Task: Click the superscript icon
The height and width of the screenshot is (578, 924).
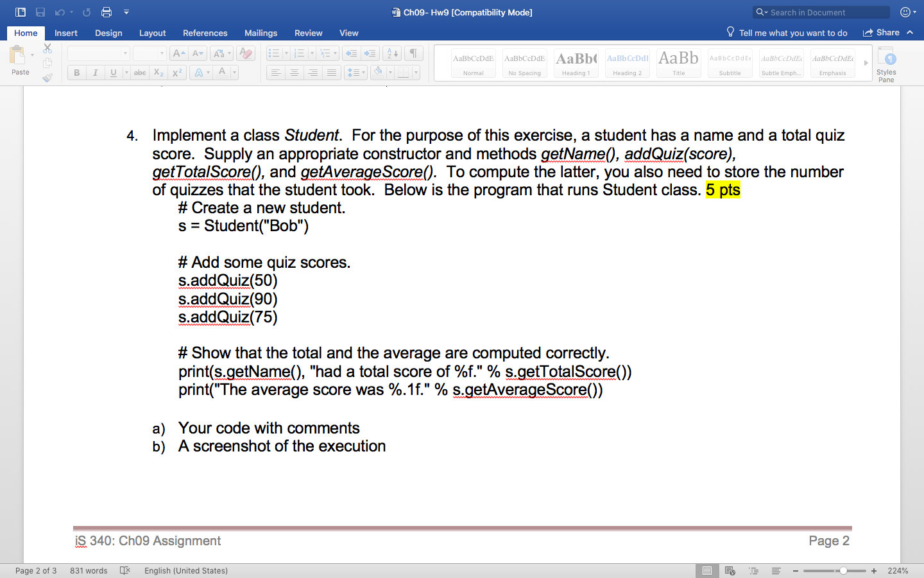Action: pyautogui.click(x=177, y=72)
